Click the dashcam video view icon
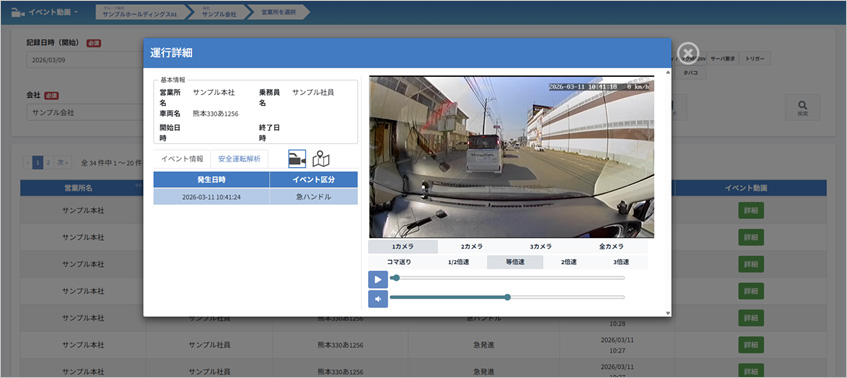Viewport: 847px width, 378px height. [297, 159]
